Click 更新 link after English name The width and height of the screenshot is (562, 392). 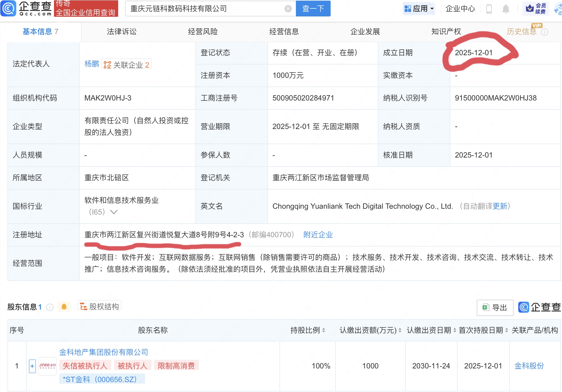click(500, 206)
